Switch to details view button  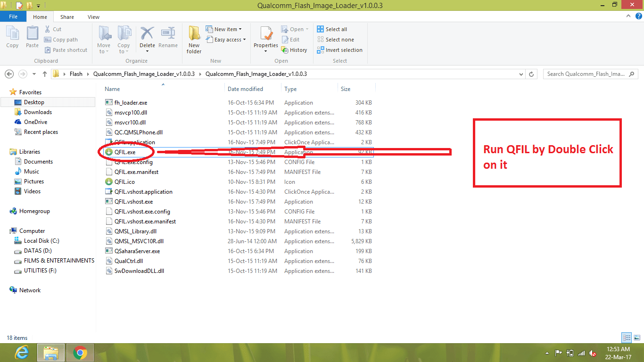[x=627, y=337]
